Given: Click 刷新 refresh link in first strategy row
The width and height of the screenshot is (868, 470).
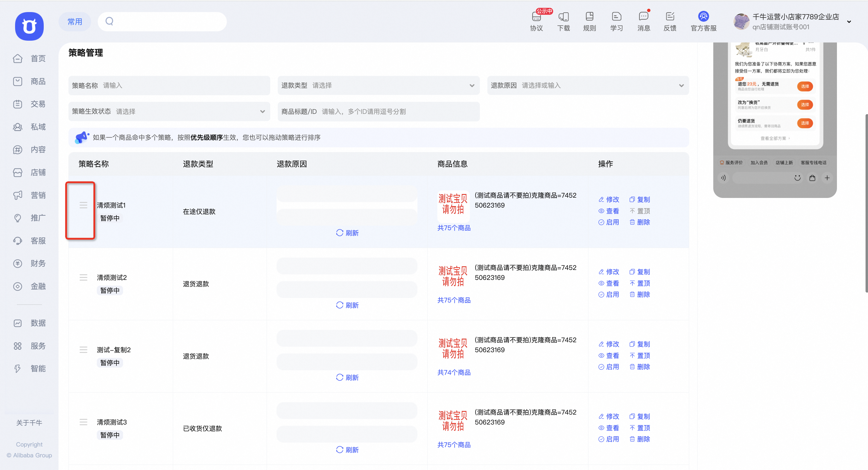Looking at the screenshot, I should tap(347, 232).
